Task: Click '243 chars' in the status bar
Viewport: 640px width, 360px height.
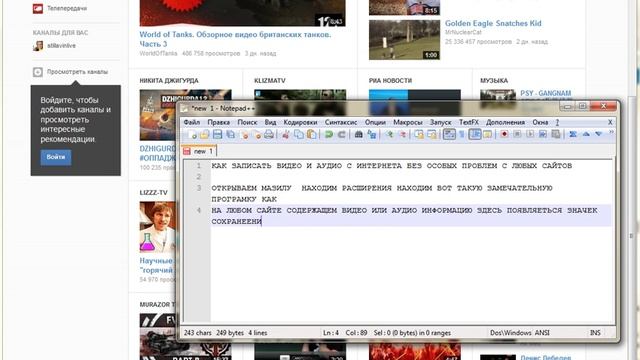Action: (x=198, y=333)
